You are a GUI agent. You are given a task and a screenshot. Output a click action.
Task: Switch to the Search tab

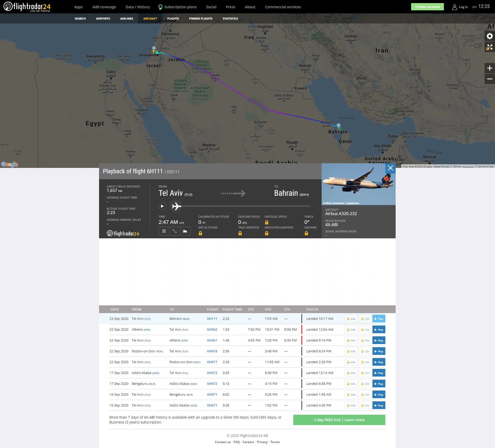[80, 19]
